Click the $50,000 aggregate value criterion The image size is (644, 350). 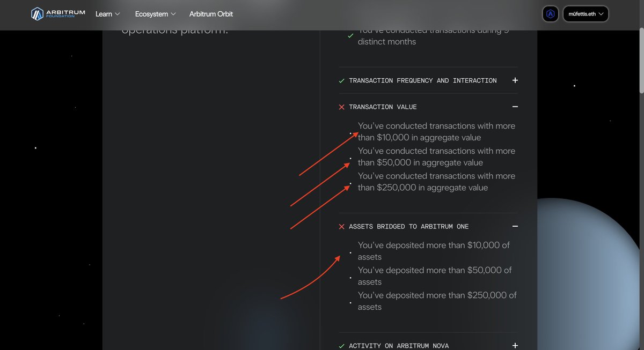tap(436, 157)
